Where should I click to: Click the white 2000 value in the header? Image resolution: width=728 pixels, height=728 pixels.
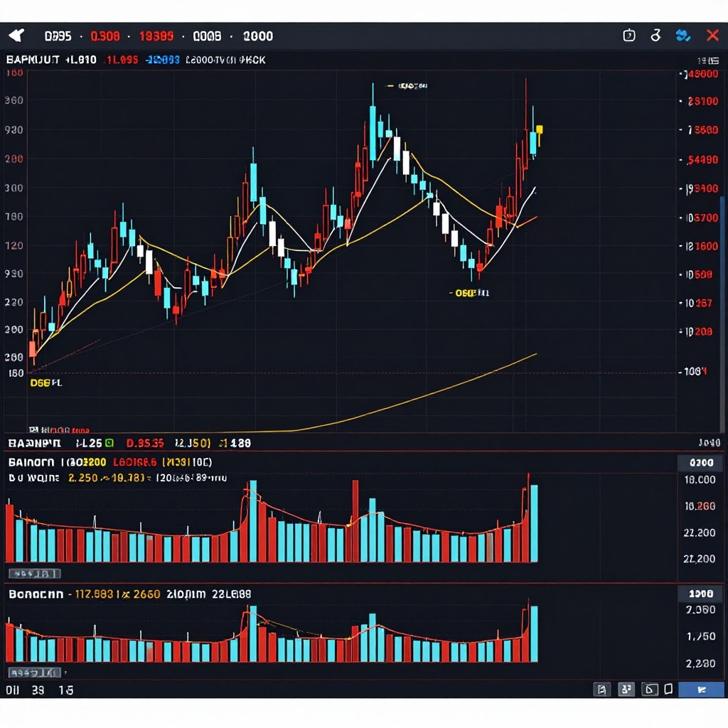257,36
